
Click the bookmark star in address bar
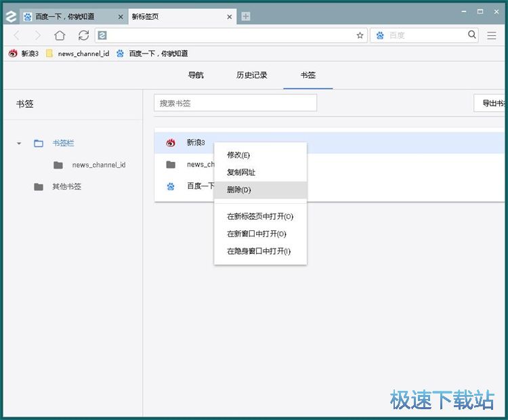tap(360, 35)
